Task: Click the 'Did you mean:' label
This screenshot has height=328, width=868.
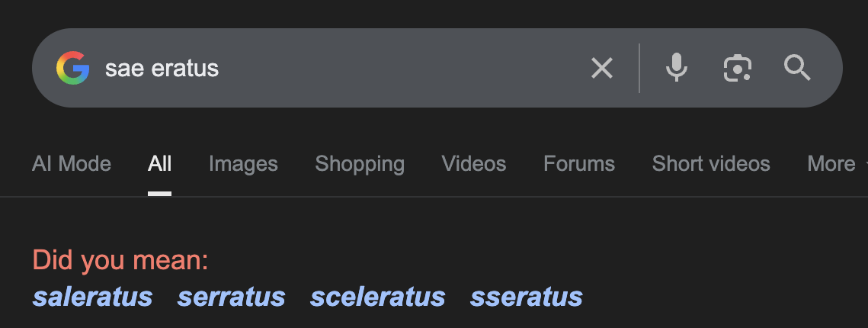Action: (x=120, y=261)
